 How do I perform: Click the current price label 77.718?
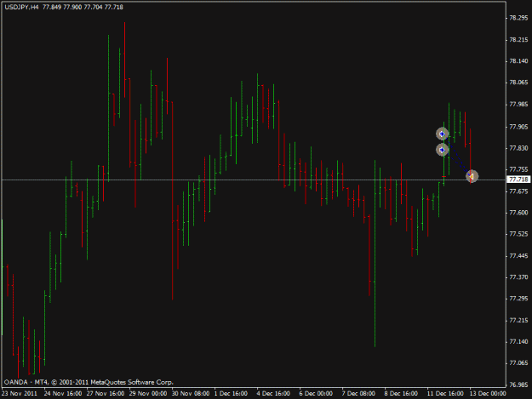(x=518, y=179)
